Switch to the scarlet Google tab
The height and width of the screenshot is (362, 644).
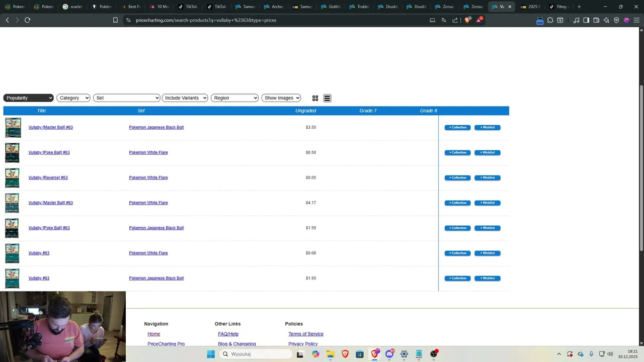(x=72, y=7)
